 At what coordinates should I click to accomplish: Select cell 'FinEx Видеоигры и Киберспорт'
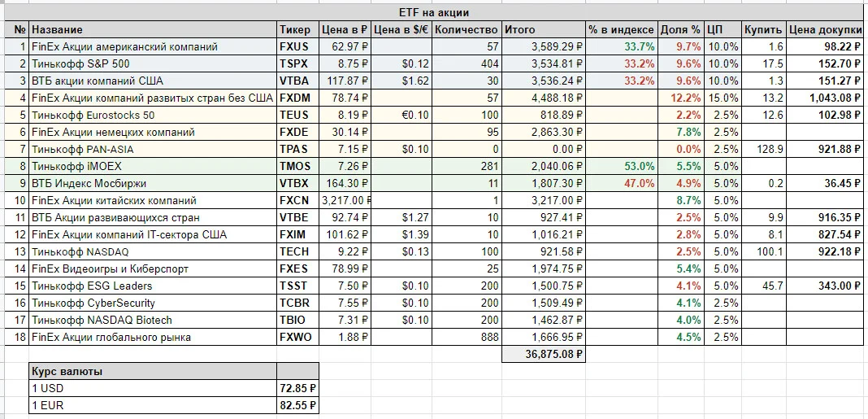tap(154, 268)
